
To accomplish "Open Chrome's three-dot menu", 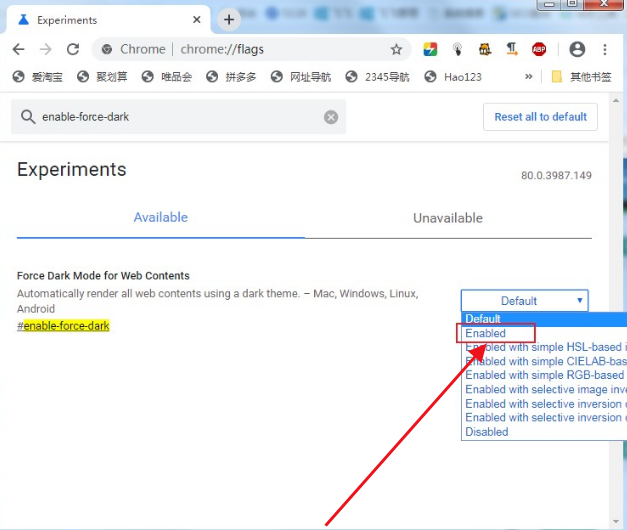I will coord(605,49).
